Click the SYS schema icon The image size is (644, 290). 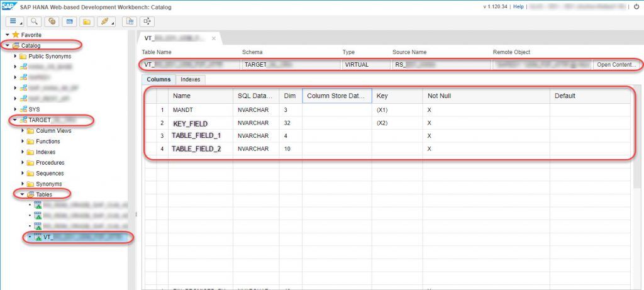click(x=23, y=109)
